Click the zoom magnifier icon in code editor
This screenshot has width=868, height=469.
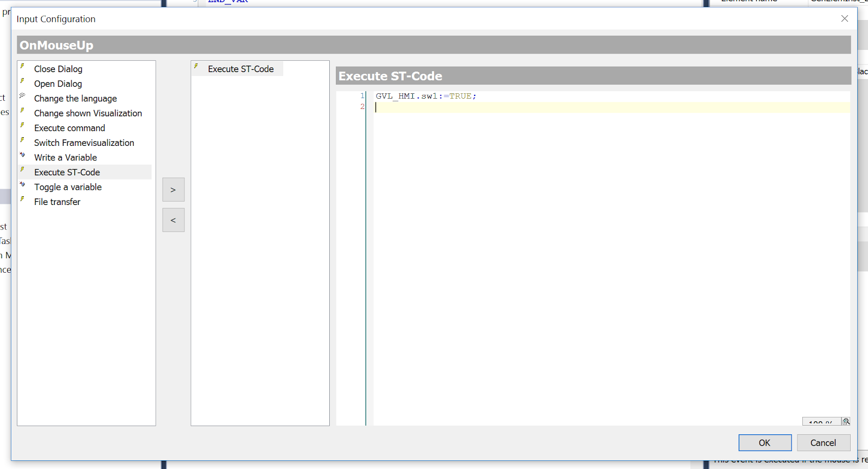click(x=846, y=421)
